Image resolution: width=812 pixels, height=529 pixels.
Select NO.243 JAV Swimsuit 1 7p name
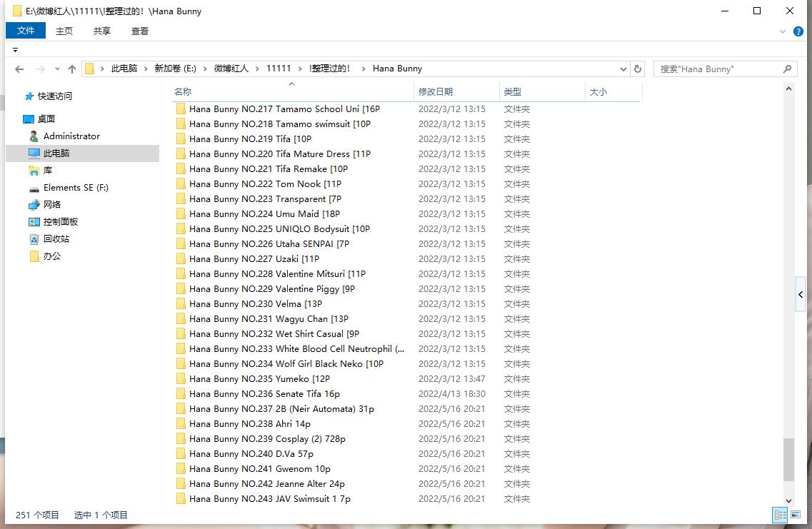click(270, 499)
